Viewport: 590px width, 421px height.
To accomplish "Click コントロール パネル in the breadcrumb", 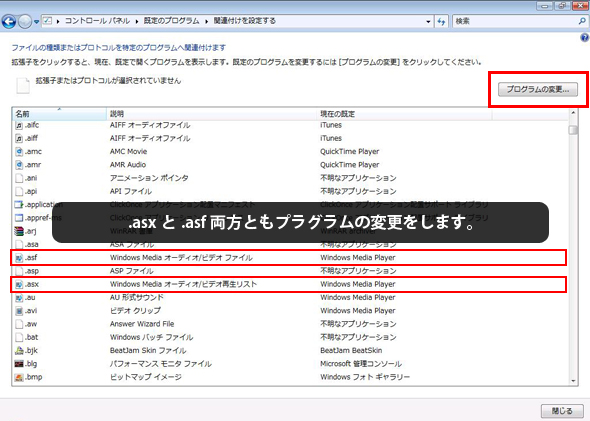I will point(97,21).
